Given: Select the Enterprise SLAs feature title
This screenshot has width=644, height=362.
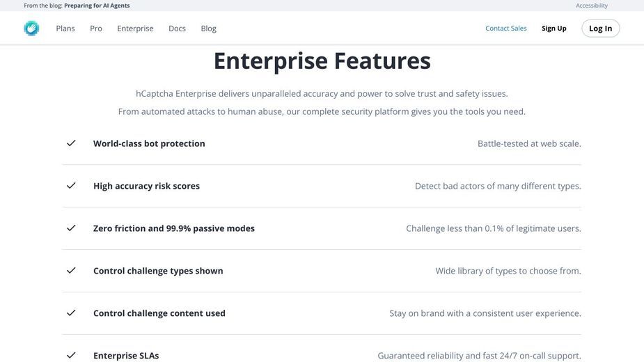Looking at the screenshot, I should point(126,356).
